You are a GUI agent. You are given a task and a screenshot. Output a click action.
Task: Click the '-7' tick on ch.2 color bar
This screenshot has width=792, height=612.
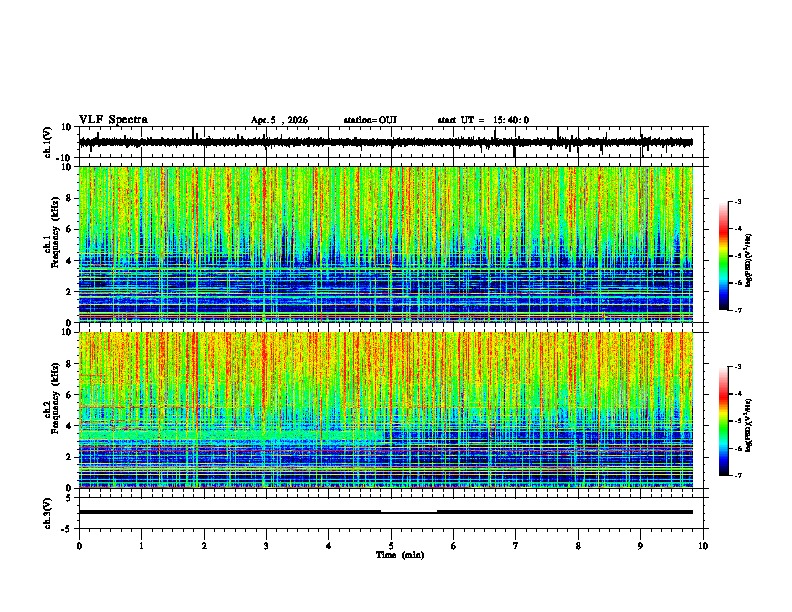738,475
